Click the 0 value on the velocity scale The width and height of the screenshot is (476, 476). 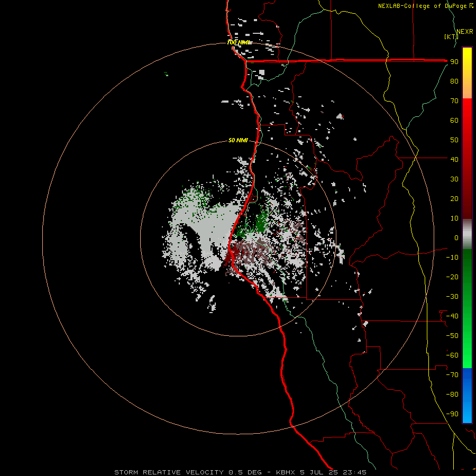(x=456, y=237)
